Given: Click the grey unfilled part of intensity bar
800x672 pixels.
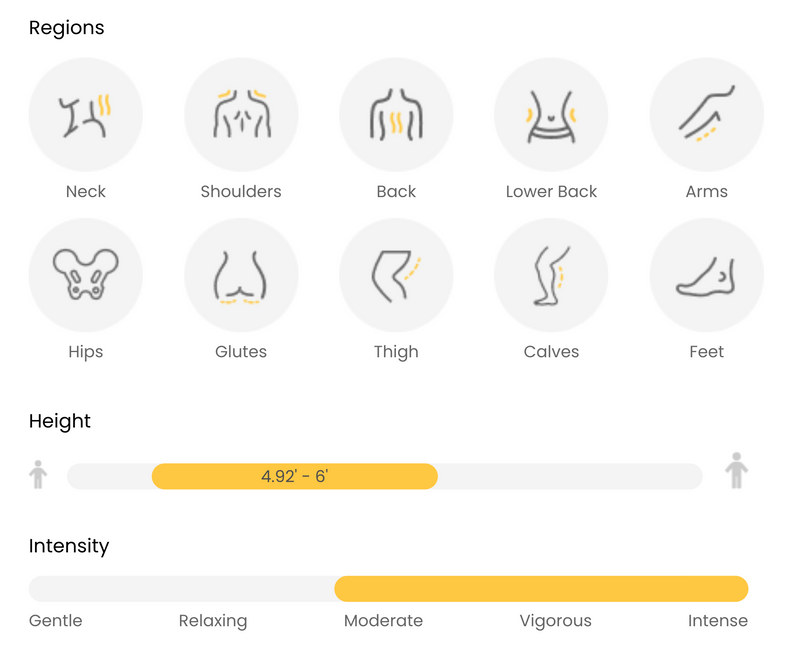Looking at the screenshot, I should pyautogui.click(x=182, y=589).
